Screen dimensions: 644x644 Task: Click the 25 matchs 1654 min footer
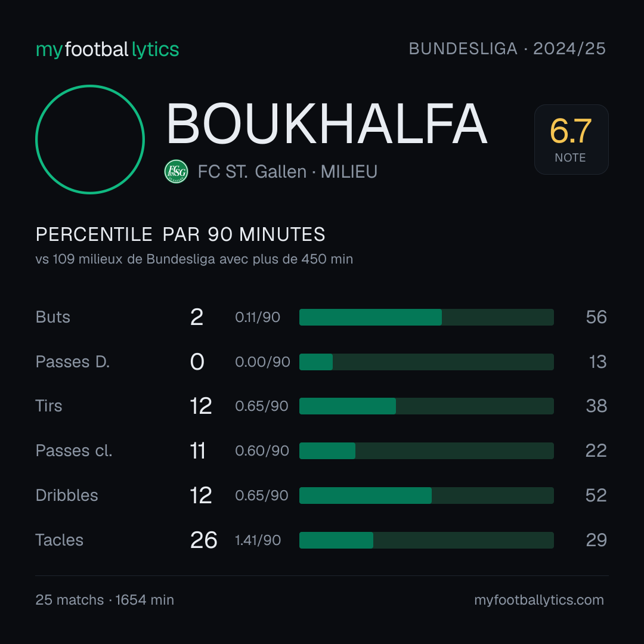coord(105,600)
